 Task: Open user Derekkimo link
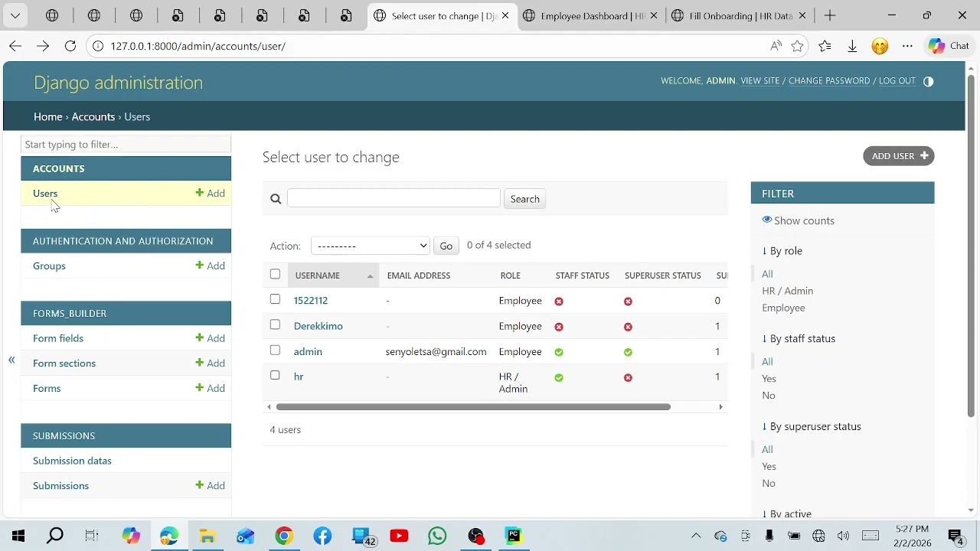(318, 326)
